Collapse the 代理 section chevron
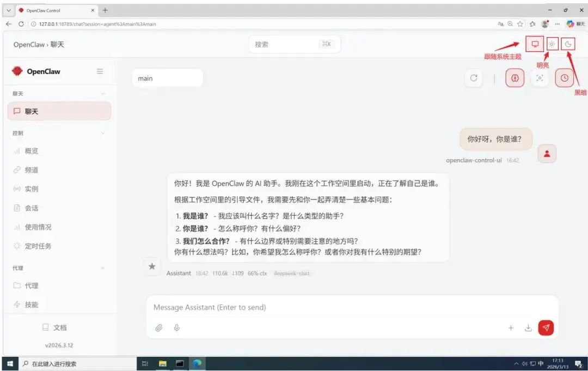 pyautogui.click(x=103, y=268)
